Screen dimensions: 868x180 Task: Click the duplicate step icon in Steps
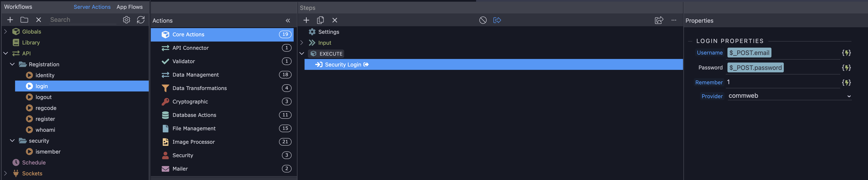click(x=320, y=20)
